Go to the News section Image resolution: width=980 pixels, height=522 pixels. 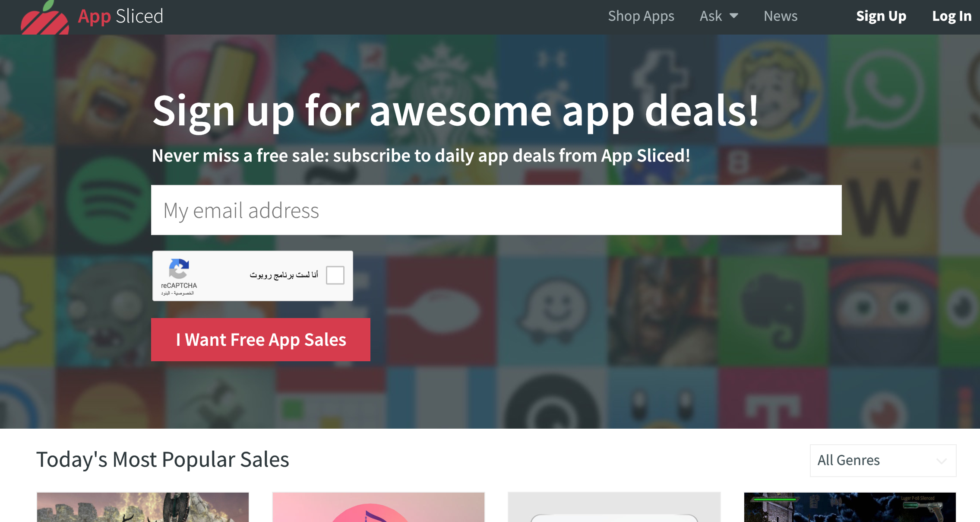click(x=781, y=16)
